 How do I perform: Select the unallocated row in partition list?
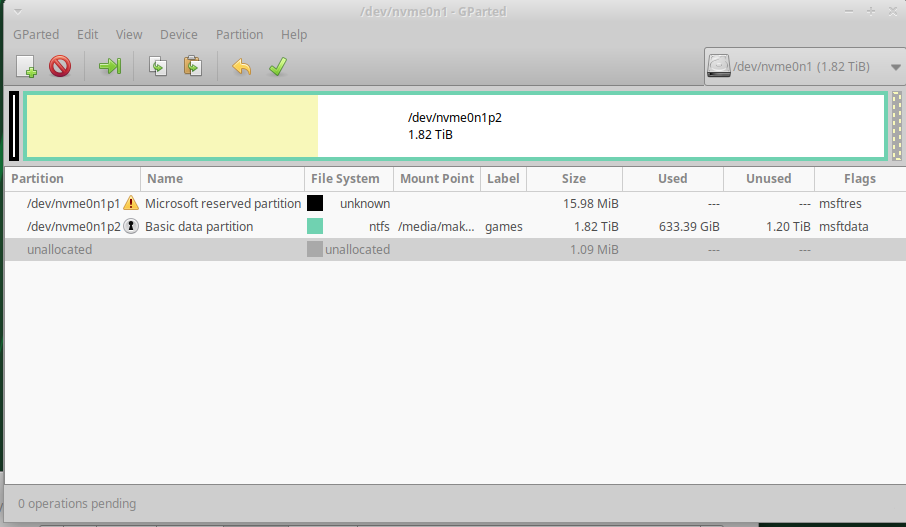(455, 250)
